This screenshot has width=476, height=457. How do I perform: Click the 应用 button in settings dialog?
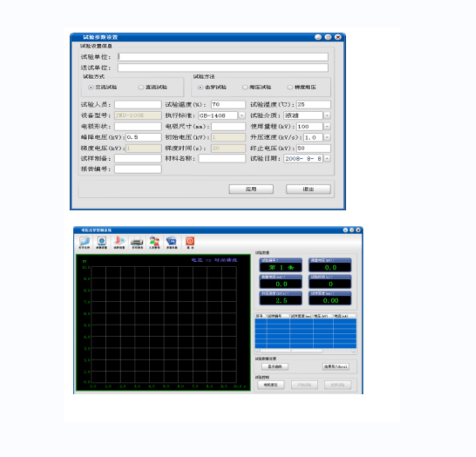pyautogui.click(x=251, y=189)
